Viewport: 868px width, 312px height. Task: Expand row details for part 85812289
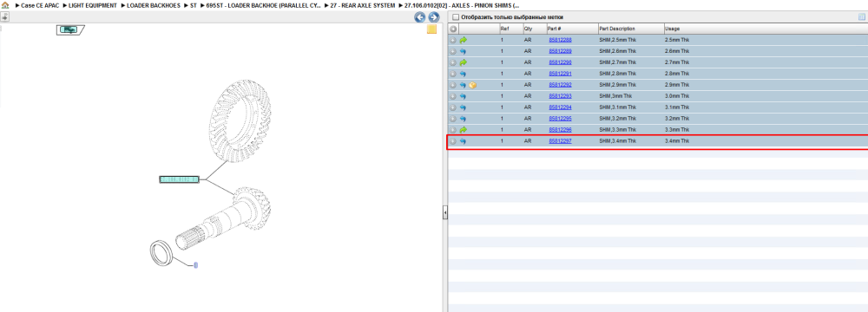(x=453, y=51)
